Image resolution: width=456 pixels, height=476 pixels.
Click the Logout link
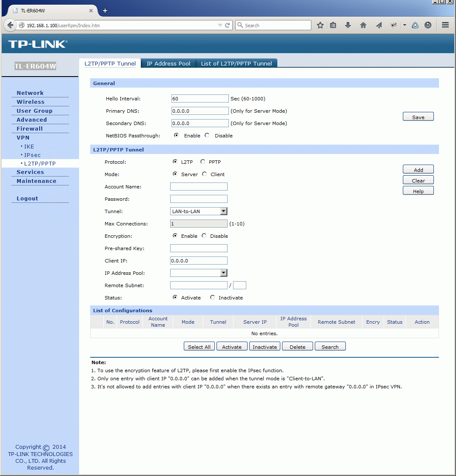[27, 198]
